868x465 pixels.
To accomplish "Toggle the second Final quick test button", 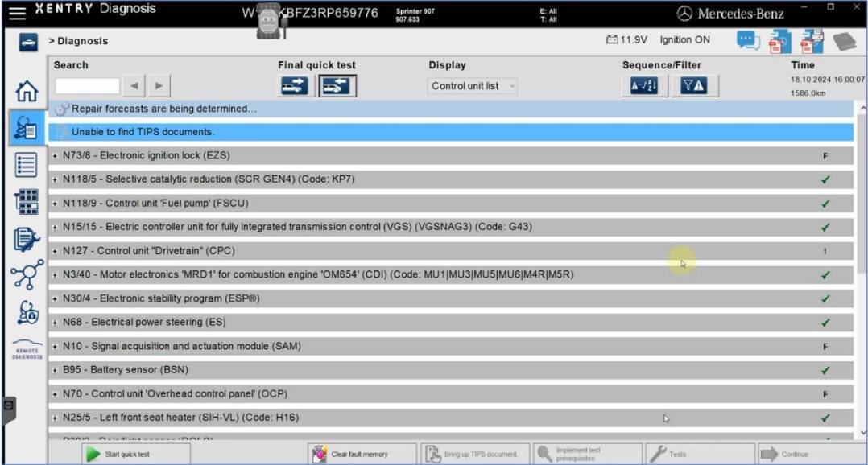I will [x=337, y=86].
